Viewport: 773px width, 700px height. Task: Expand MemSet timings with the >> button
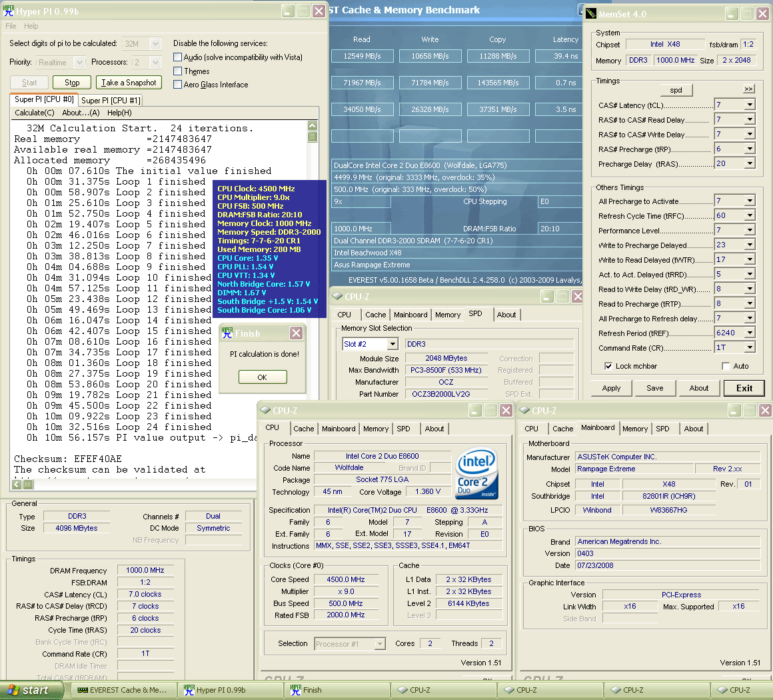click(x=748, y=89)
